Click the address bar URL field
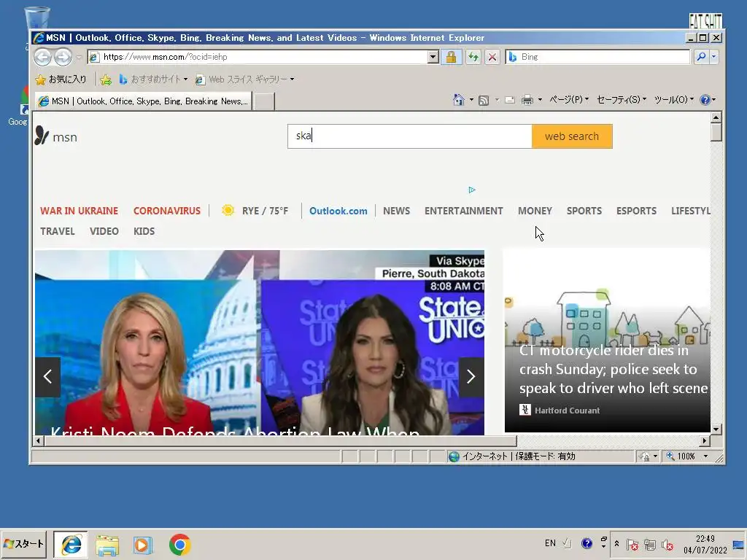This screenshot has height=560, width=747. (258, 57)
